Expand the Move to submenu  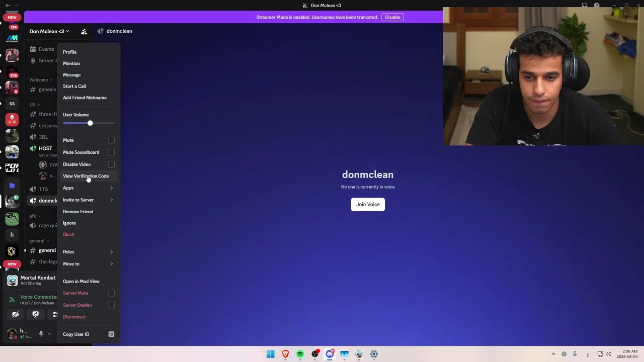point(88,264)
